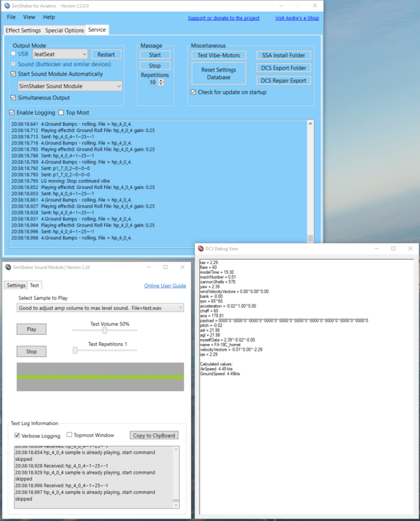Click the Test Repetitions slider thumb
This screenshot has height=521, width=420.
[75, 350]
